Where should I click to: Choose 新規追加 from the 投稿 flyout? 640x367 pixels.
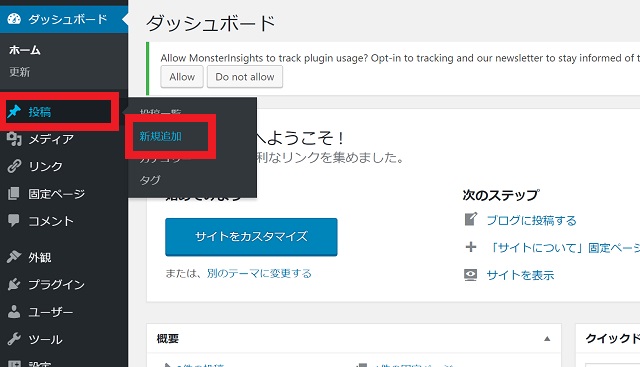click(161, 136)
